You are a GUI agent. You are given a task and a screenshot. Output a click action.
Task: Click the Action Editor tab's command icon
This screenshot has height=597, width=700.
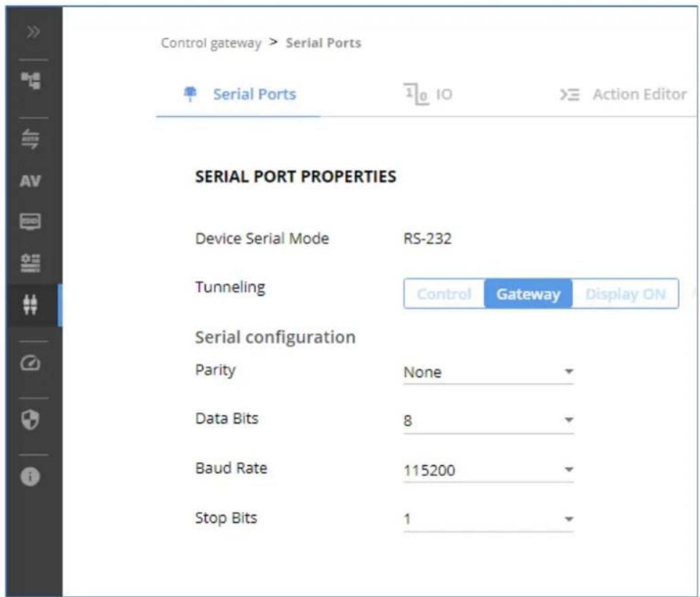pyautogui.click(x=570, y=94)
